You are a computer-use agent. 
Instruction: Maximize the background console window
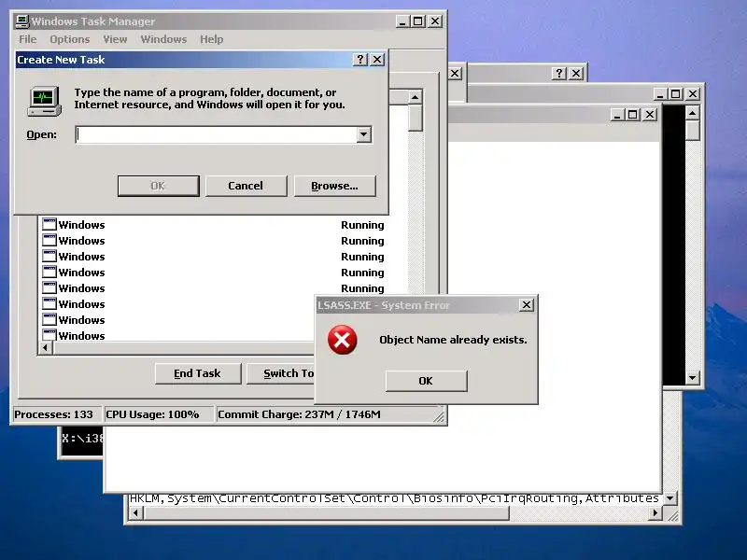676,94
